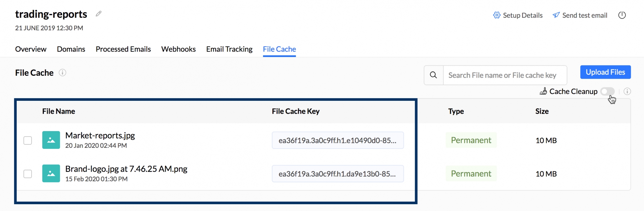The image size is (644, 211).
Task: Select the checkbox for Brand-logo.jpg file
Action: tap(28, 173)
